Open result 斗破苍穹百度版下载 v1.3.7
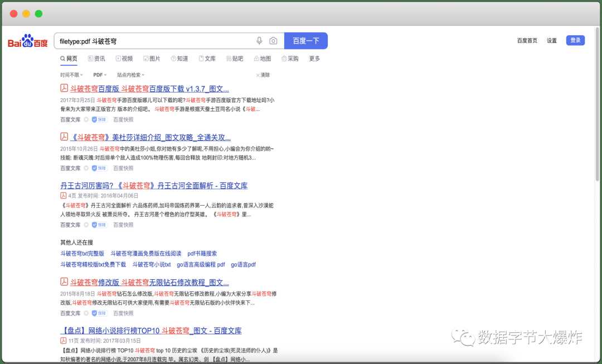This screenshot has height=364, width=602. 149,89
